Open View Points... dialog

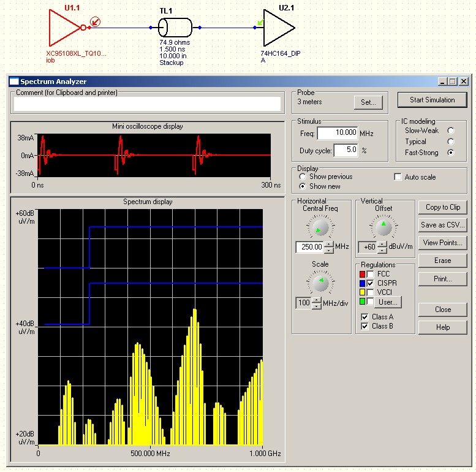coord(442,243)
